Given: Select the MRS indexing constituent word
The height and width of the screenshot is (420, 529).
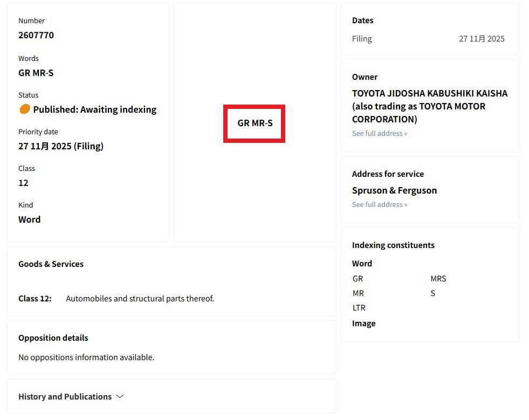Looking at the screenshot, I should 438,279.
